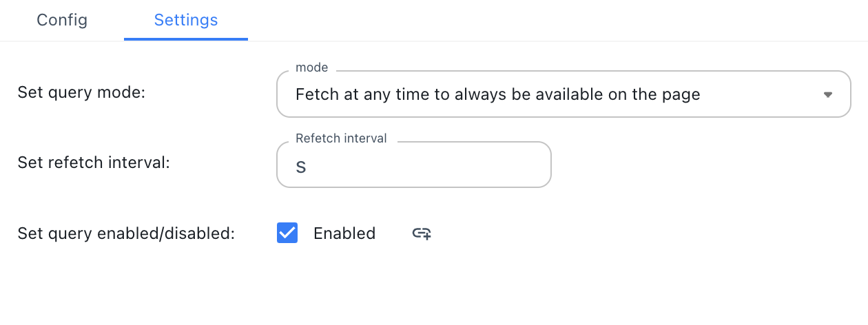Click the white checkmark inside the blue box
Image resolution: width=868 pixels, height=325 pixels.
pyautogui.click(x=287, y=233)
